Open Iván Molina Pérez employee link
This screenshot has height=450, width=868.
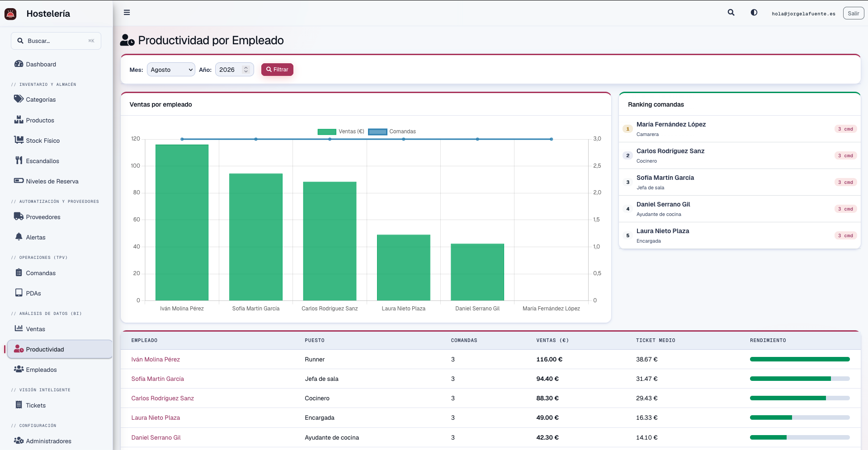coord(156,359)
